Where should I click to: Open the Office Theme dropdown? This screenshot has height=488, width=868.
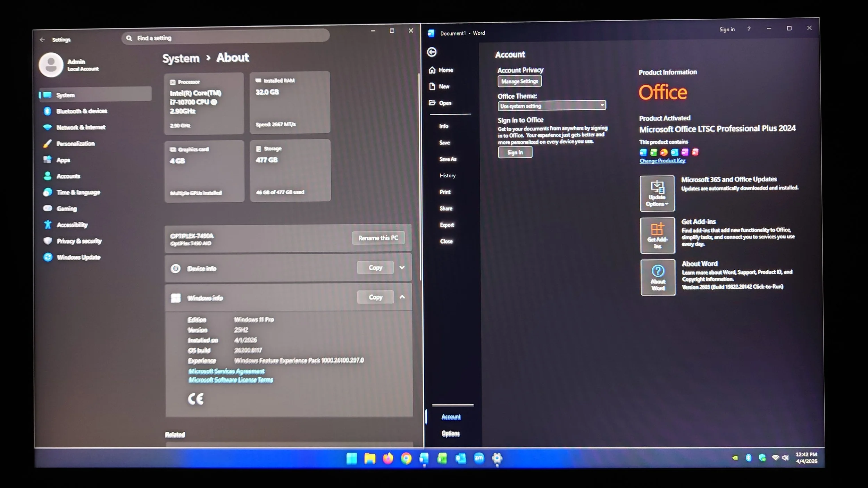[552, 106]
